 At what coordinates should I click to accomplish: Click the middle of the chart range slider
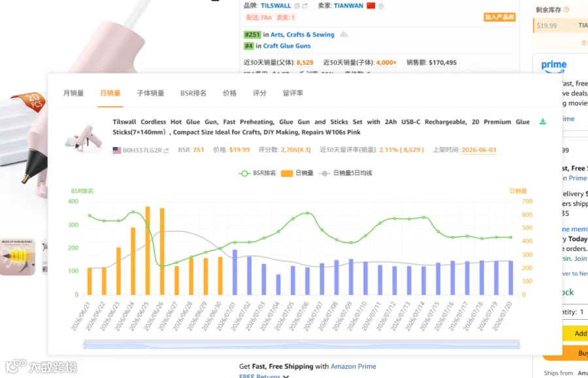302,344
